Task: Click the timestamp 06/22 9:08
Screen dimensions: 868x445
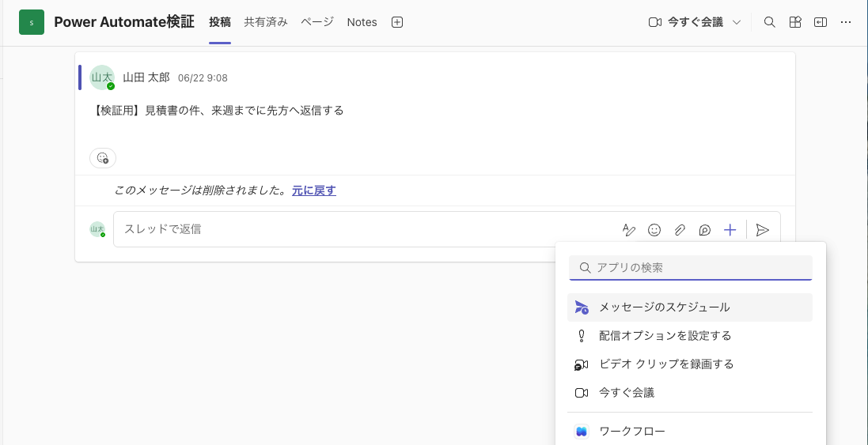Action: (203, 78)
